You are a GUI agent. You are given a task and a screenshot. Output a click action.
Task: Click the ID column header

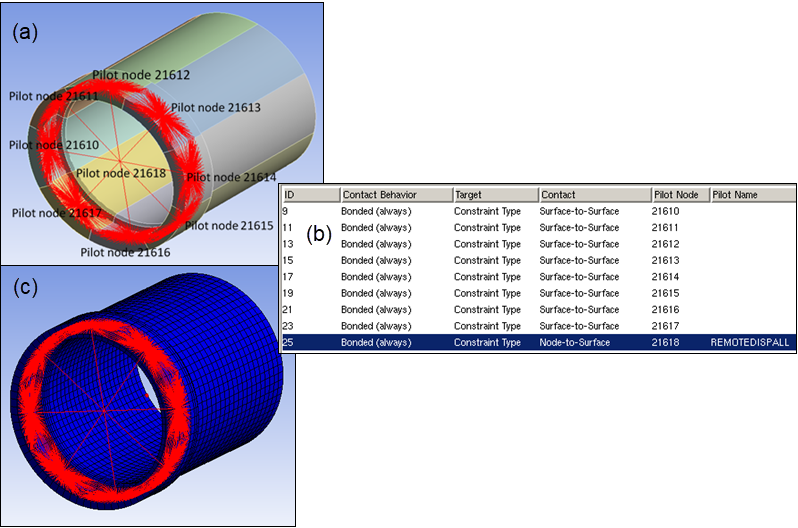(x=310, y=194)
